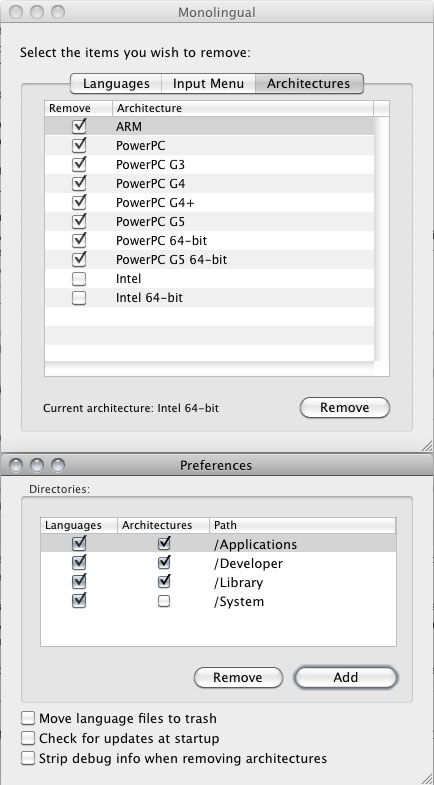Uncheck the PowerPC G4+ checkbox
The height and width of the screenshot is (785, 434).
coord(79,202)
